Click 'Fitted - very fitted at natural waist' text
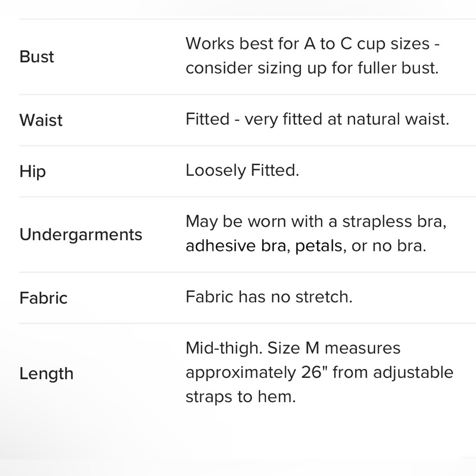 pyautogui.click(x=317, y=119)
